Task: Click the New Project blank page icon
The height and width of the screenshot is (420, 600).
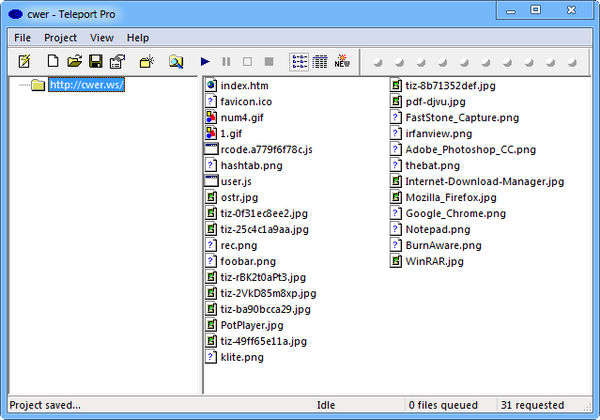Action: [53, 62]
